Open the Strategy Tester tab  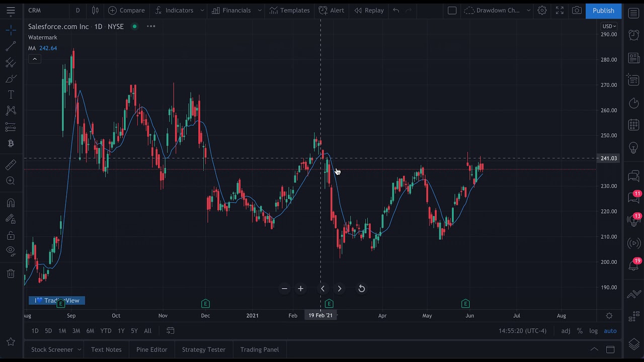pyautogui.click(x=203, y=349)
